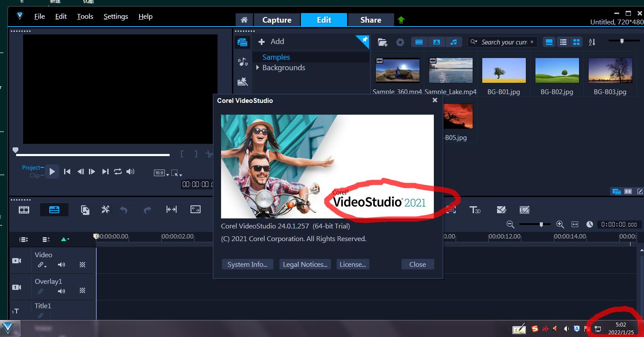Open the File menu
Image resolution: width=644 pixels, height=337 pixels.
coord(40,17)
